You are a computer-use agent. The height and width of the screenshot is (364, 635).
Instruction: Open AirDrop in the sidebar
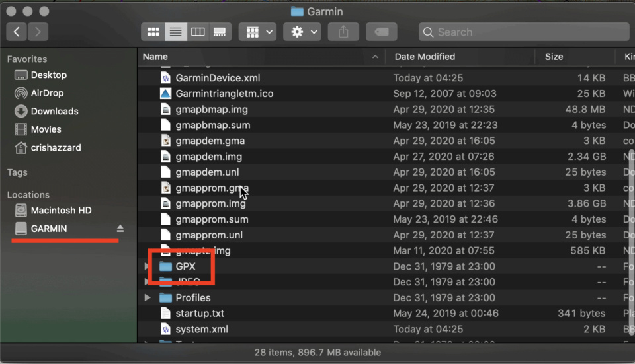(x=47, y=93)
